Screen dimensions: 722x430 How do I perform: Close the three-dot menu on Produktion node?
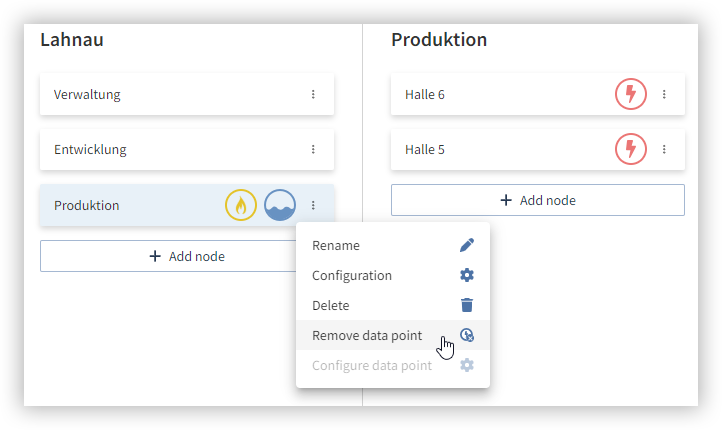pyautogui.click(x=313, y=205)
